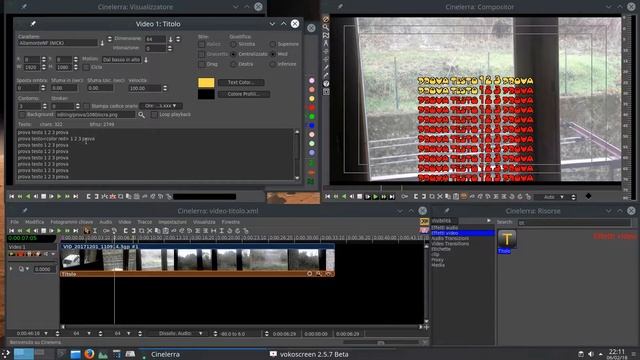Play in reverse in Compositor transport

click(344, 197)
